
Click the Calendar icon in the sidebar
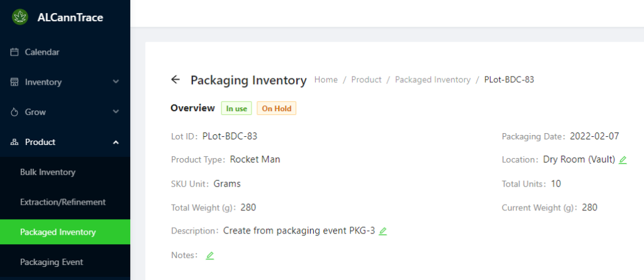14,52
